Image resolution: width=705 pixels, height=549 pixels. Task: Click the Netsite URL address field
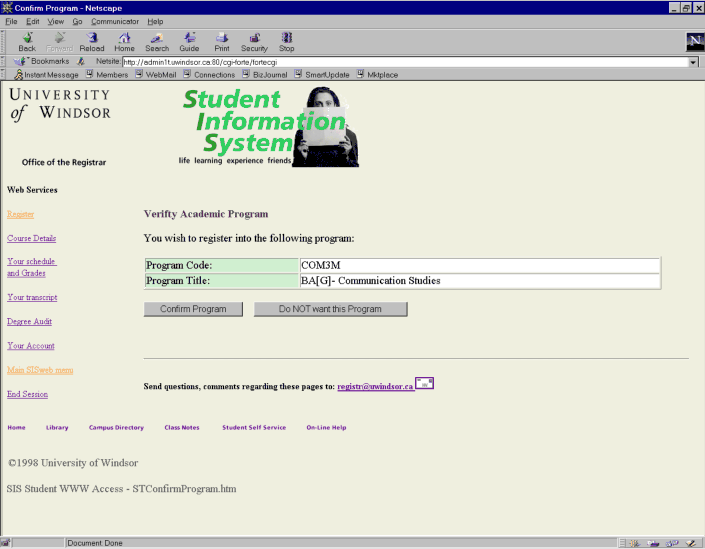click(400, 62)
